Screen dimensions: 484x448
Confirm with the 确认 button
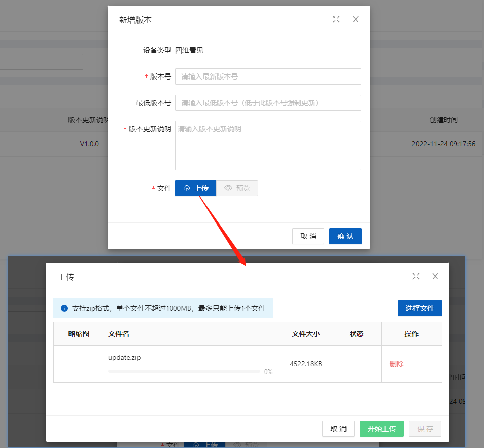[345, 236]
